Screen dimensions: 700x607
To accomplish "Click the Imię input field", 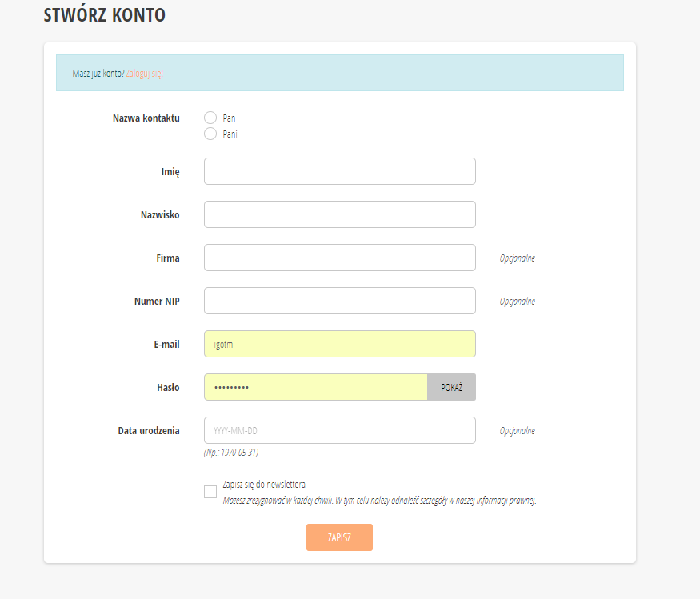I will point(339,171).
